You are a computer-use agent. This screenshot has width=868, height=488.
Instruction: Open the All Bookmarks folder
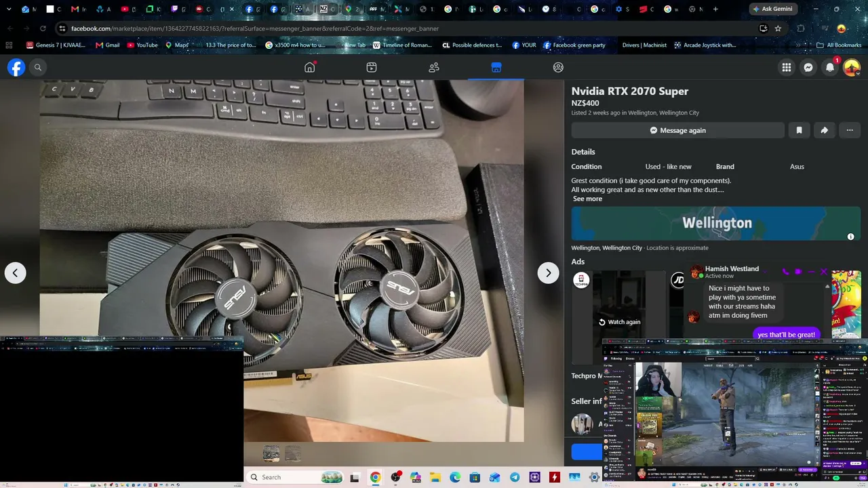[x=839, y=45]
